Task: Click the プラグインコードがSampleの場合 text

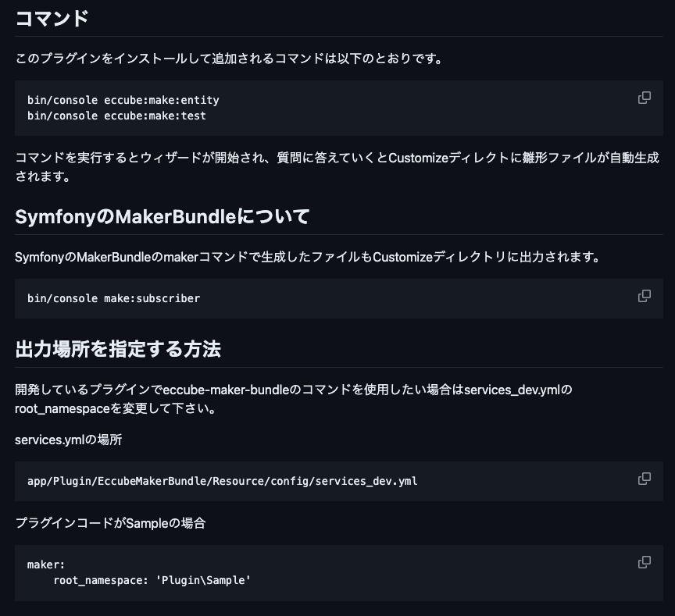Action: pyautogui.click(x=110, y=523)
